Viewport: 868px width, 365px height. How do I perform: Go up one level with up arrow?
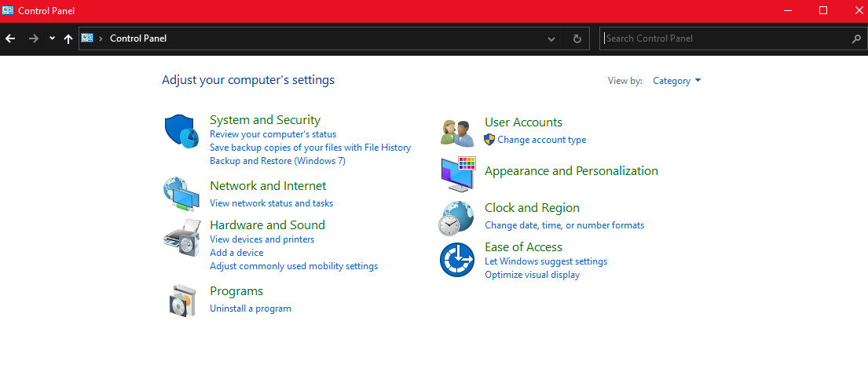pyautogui.click(x=68, y=38)
